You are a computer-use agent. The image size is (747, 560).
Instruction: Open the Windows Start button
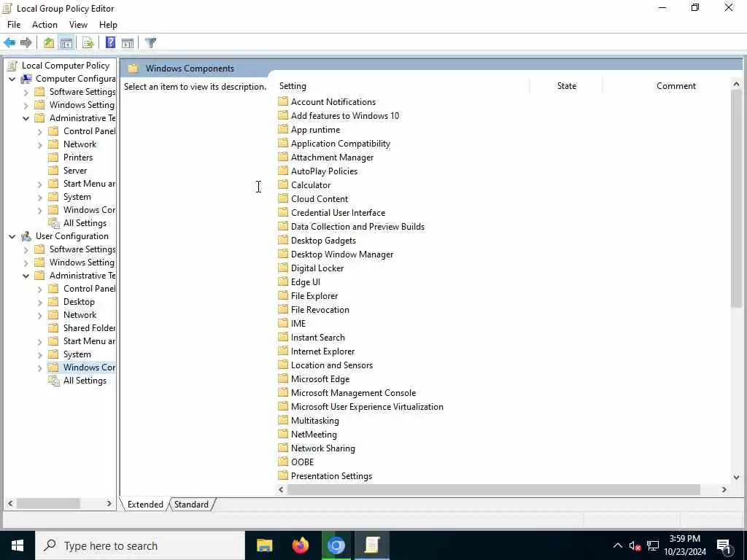click(18, 545)
